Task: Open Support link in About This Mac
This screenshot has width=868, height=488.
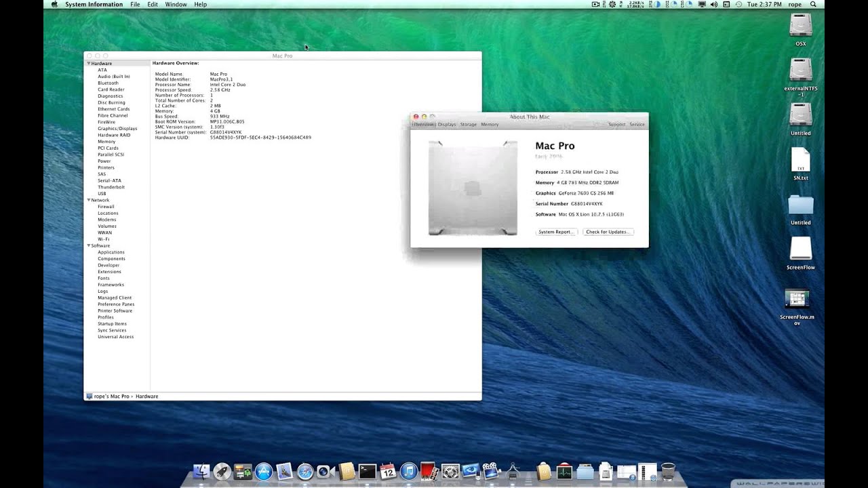Action: 616,125
